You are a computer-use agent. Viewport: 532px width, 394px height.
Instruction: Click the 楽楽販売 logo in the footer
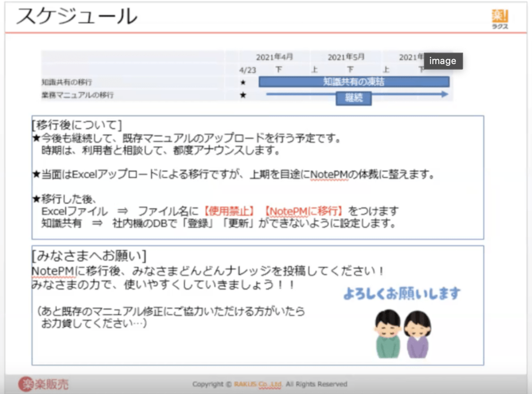(43, 384)
